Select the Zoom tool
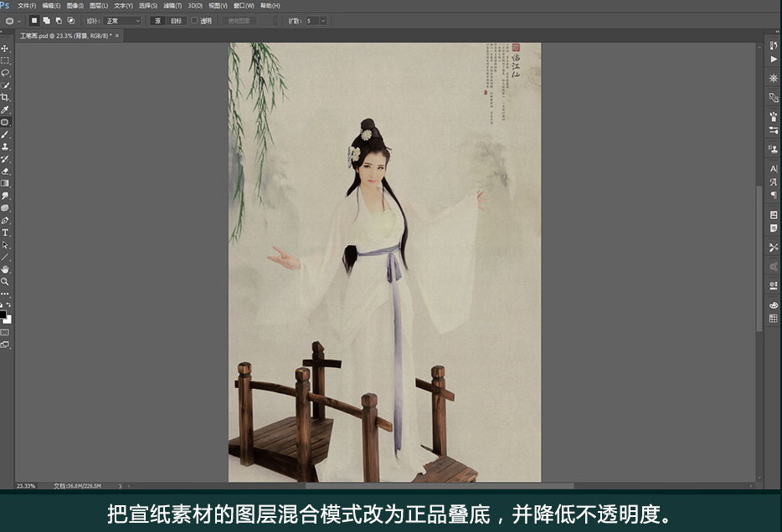782x532 pixels. [5, 281]
